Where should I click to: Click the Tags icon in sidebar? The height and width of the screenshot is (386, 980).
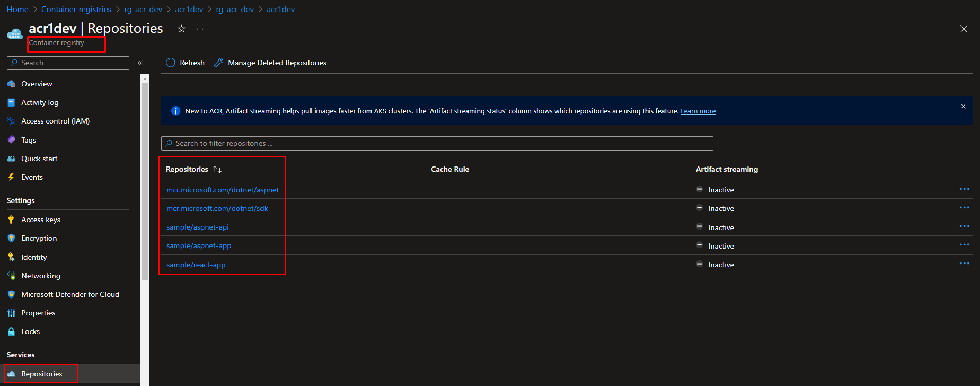pos(11,140)
